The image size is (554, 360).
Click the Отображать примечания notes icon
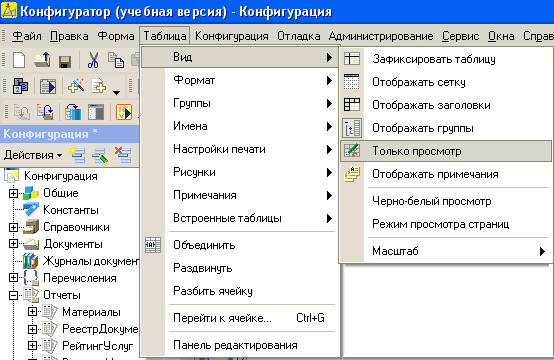tap(352, 174)
